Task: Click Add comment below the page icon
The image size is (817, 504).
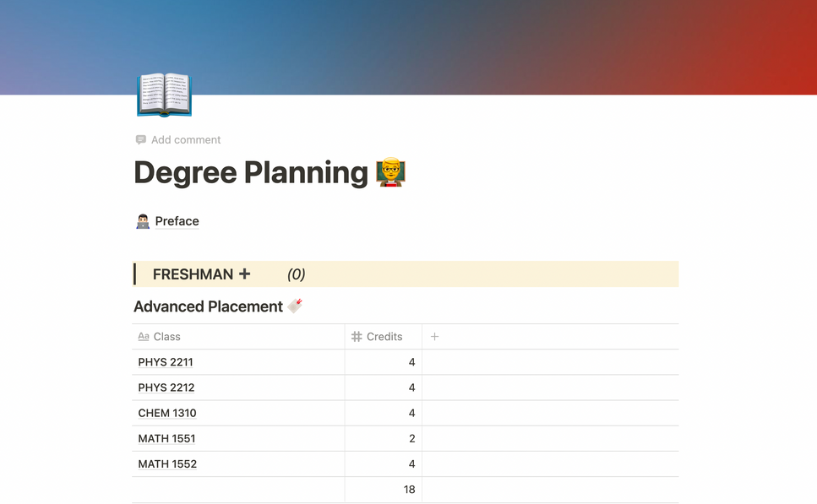Action: [x=186, y=139]
